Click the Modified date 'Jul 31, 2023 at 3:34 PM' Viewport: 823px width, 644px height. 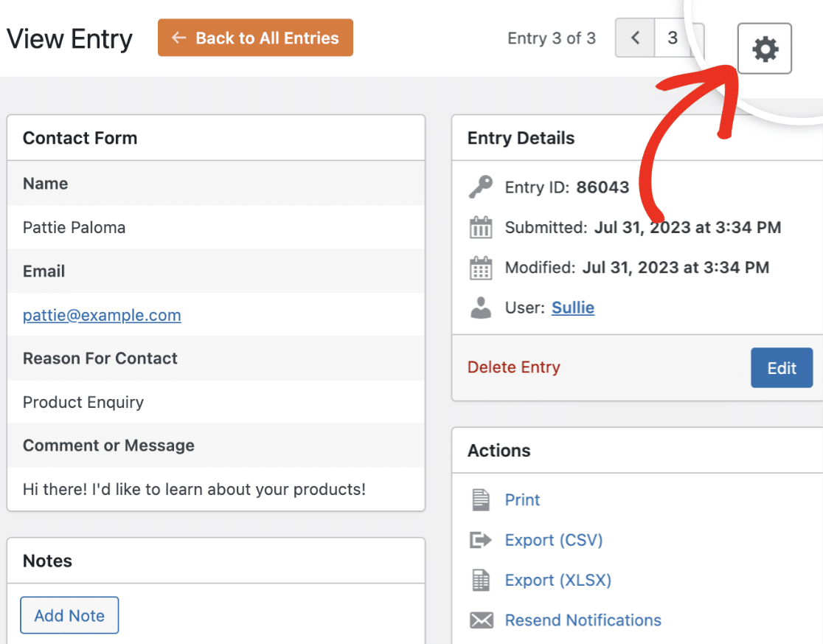click(x=676, y=268)
